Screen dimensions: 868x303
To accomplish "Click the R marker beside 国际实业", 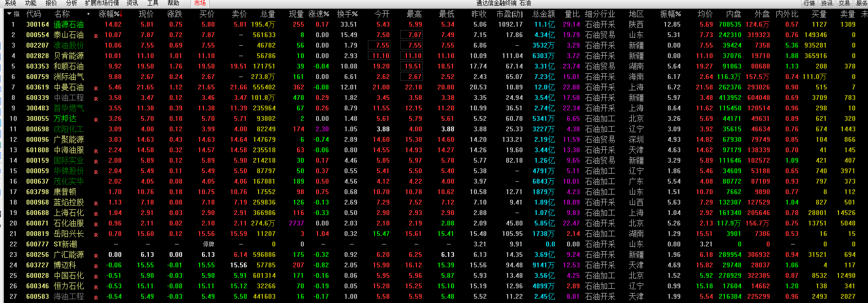I will tap(96, 161).
